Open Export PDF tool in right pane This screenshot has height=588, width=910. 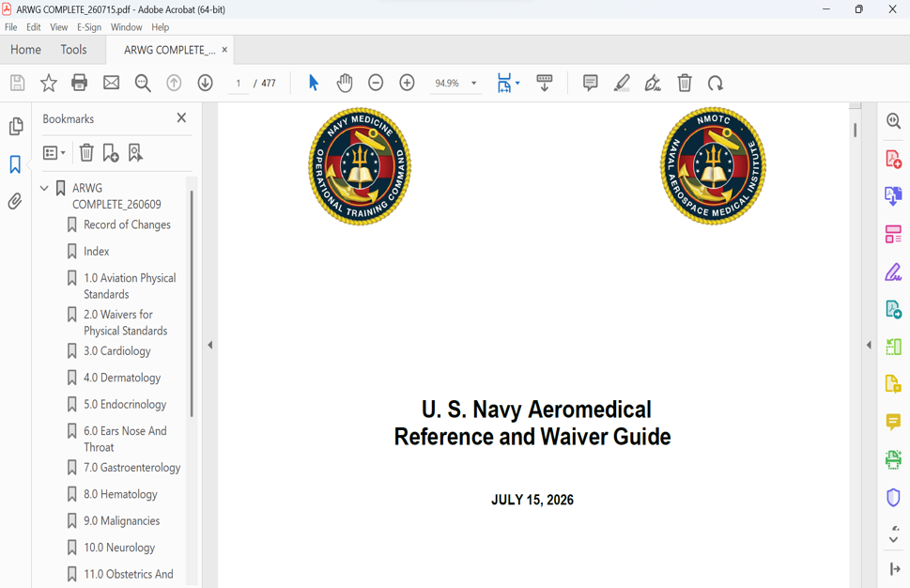(894, 196)
